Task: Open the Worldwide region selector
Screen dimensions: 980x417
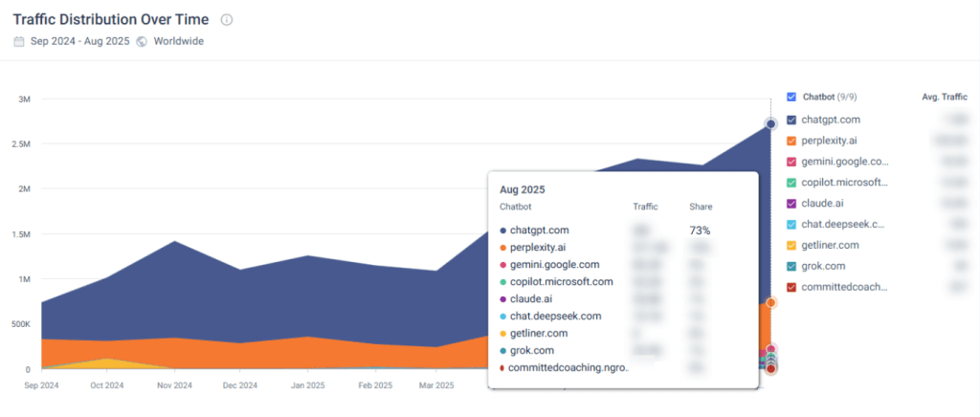Action: point(177,41)
